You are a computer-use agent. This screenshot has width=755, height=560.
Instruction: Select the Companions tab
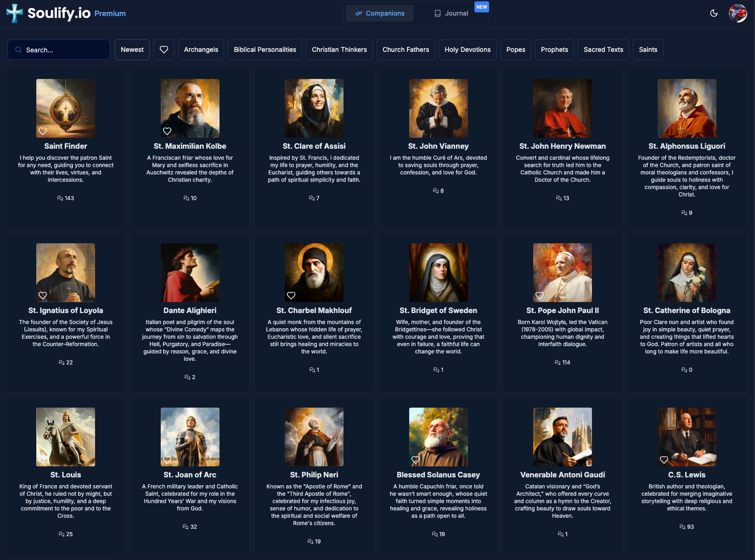(x=380, y=13)
